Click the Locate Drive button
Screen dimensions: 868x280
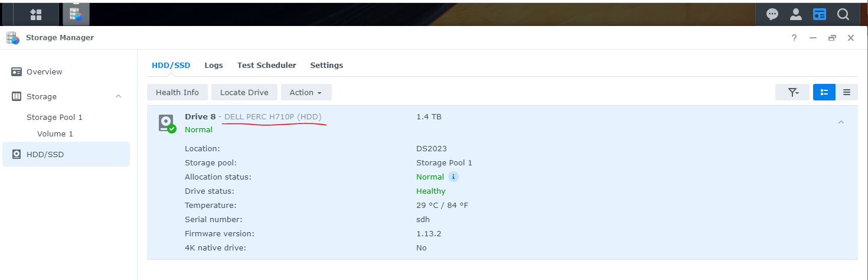(244, 92)
